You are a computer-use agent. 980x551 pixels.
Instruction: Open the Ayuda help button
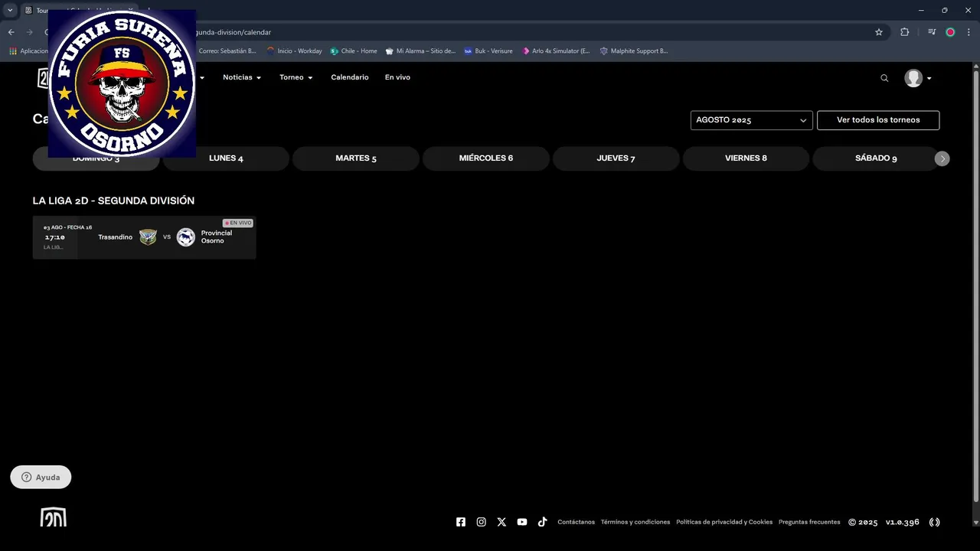(41, 477)
